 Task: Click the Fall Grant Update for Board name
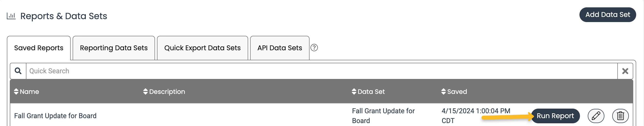click(x=55, y=116)
